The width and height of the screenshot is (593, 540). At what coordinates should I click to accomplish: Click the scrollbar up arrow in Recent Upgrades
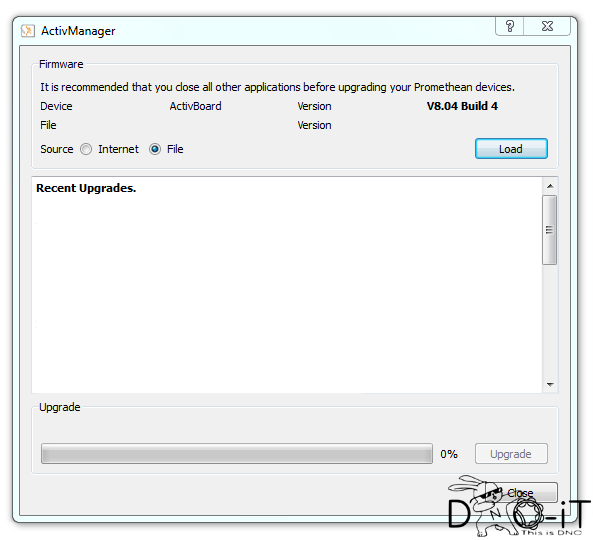[550, 186]
